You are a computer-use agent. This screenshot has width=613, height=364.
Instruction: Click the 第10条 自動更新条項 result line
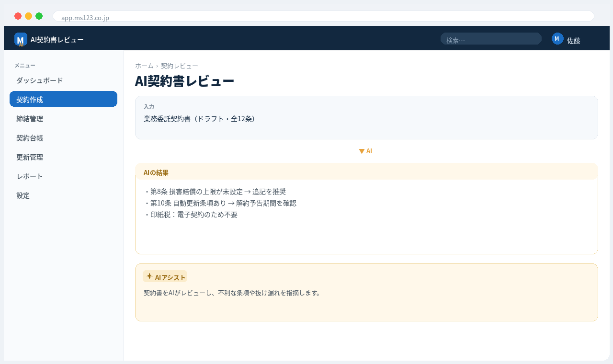click(220, 203)
